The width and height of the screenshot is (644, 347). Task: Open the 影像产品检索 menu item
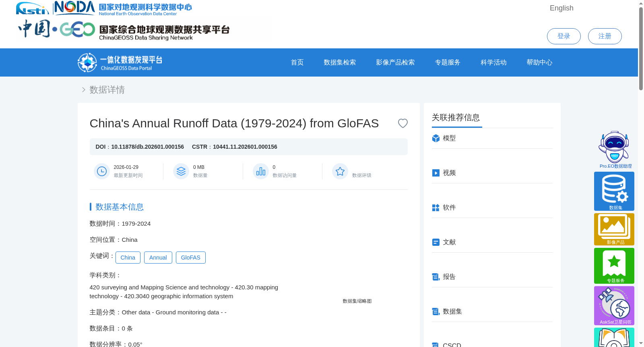(x=395, y=62)
